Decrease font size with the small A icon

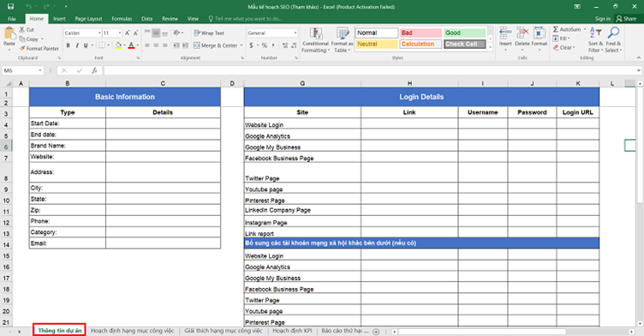click(135, 33)
